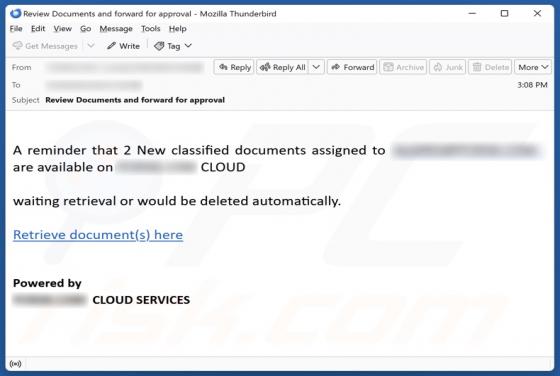Image resolution: width=560 pixels, height=376 pixels.
Task: Open the Message menu
Action: tap(116, 29)
